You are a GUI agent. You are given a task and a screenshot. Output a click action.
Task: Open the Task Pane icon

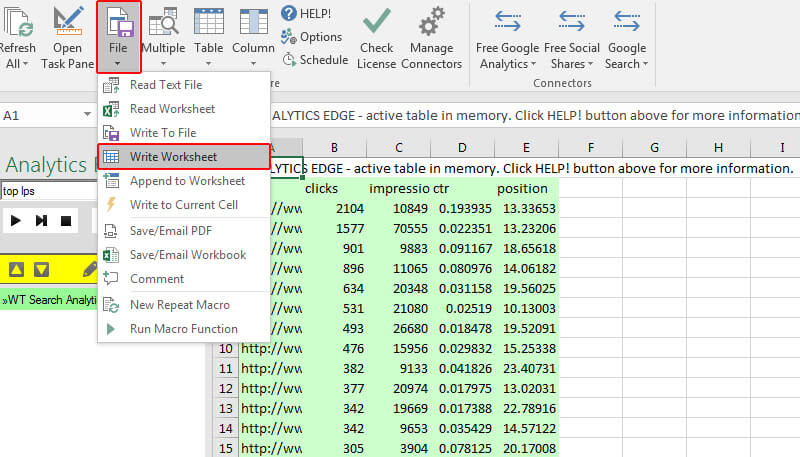click(x=68, y=21)
